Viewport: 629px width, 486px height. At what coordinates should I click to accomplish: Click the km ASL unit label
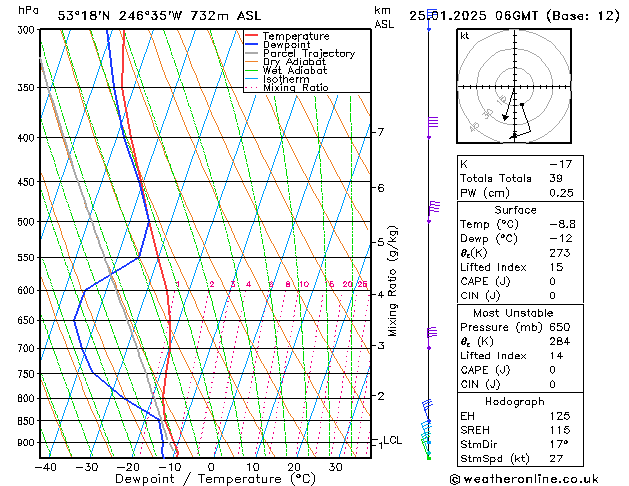[384, 17]
